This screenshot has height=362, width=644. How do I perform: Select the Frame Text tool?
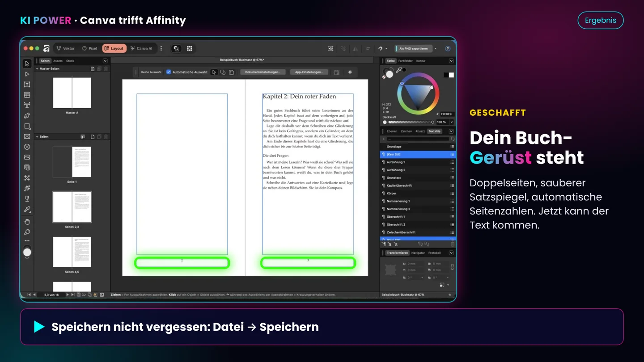(x=27, y=84)
